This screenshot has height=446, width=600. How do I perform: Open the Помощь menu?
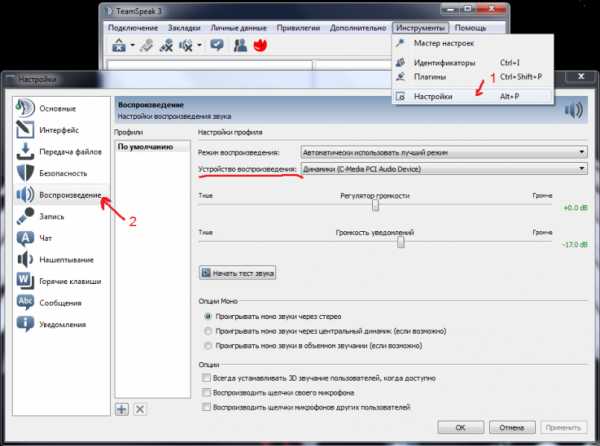point(470,28)
